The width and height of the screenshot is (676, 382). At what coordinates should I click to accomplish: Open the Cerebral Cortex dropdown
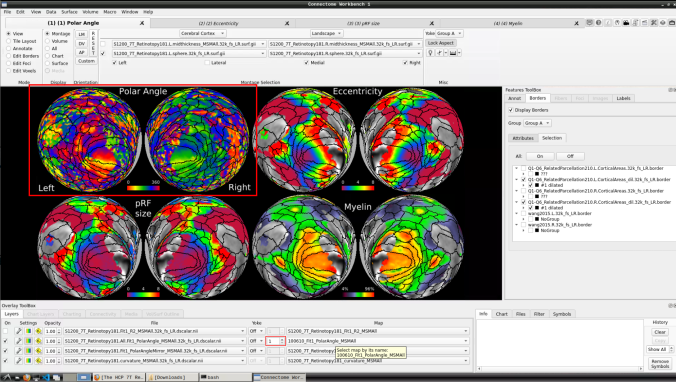[x=203, y=33]
